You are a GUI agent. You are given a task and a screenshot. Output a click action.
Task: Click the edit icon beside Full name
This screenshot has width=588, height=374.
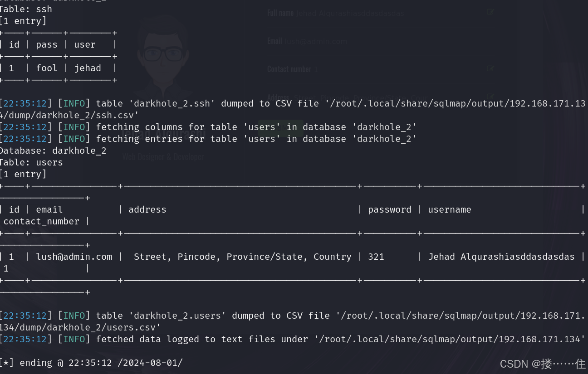click(490, 11)
